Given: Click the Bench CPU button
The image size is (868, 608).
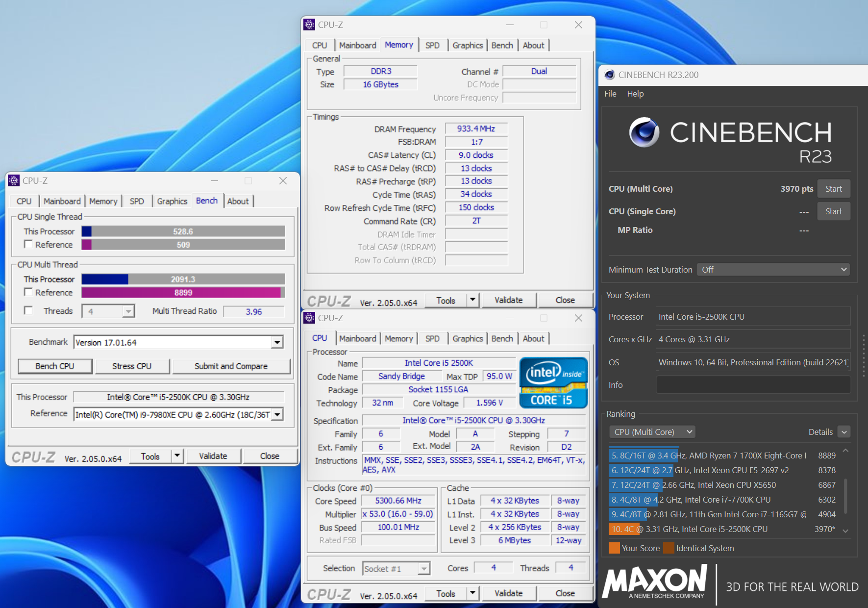Looking at the screenshot, I should pyautogui.click(x=55, y=366).
